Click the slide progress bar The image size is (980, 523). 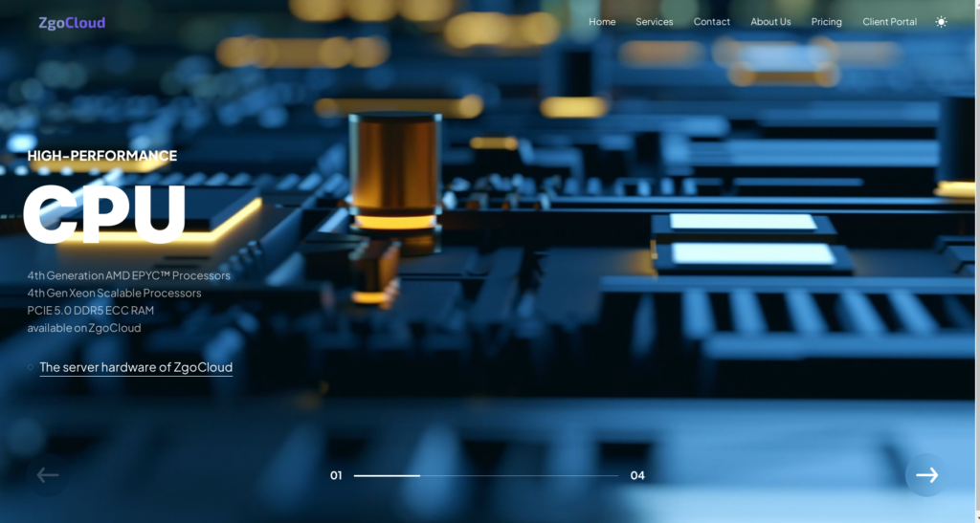click(485, 475)
